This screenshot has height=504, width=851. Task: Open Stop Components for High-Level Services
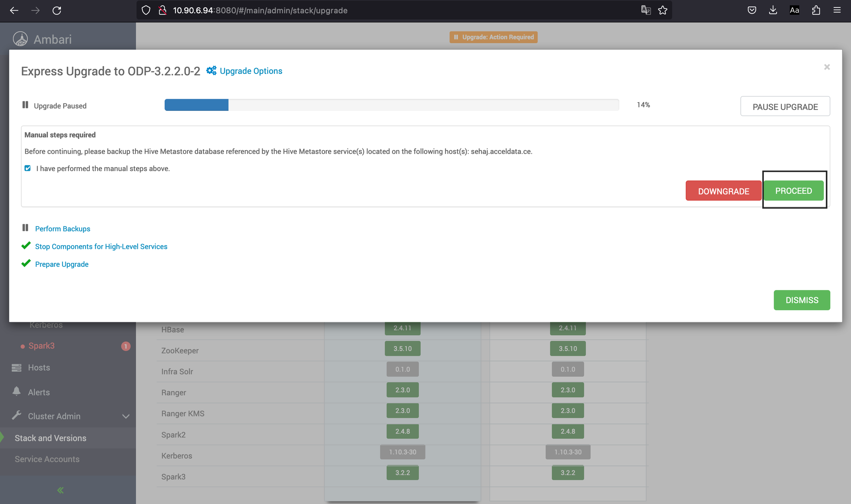[x=101, y=246]
